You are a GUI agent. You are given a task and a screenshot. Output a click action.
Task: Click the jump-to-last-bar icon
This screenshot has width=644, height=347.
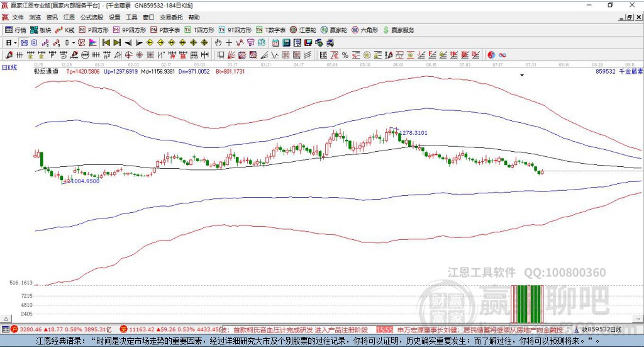(x=117, y=43)
